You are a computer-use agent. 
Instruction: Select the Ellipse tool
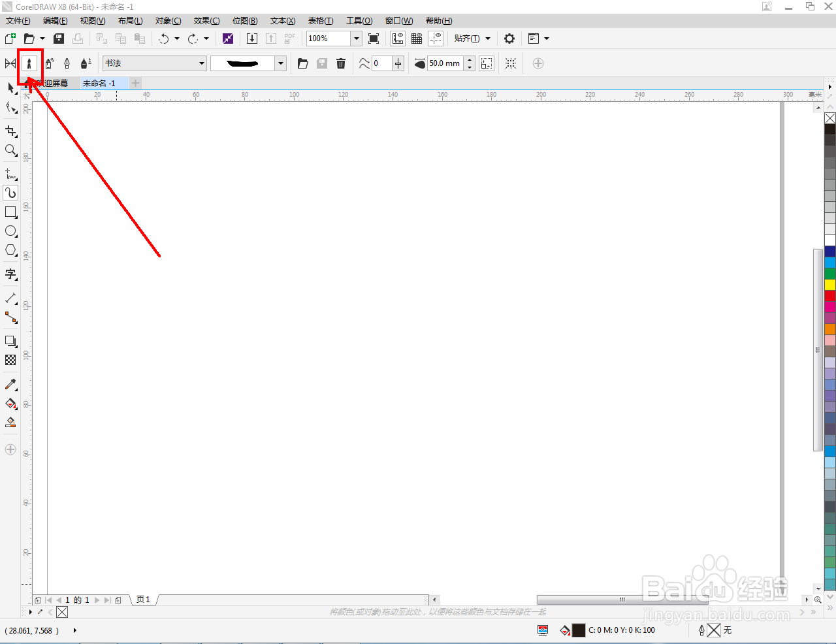10,231
